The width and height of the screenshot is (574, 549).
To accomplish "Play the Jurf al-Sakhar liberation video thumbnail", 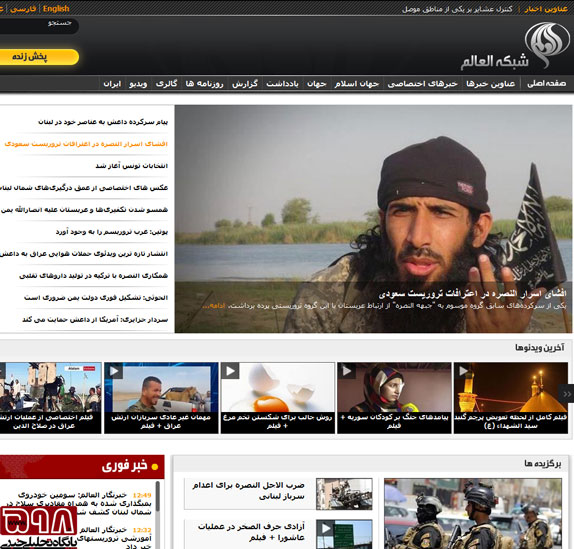I will [344, 534].
